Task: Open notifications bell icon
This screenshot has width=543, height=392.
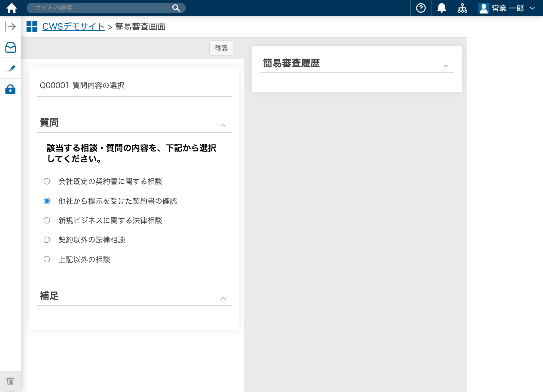Action: point(441,8)
